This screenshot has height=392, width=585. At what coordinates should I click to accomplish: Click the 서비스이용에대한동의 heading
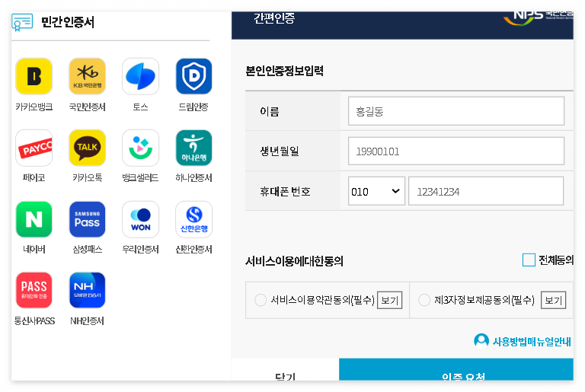tap(294, 261)
